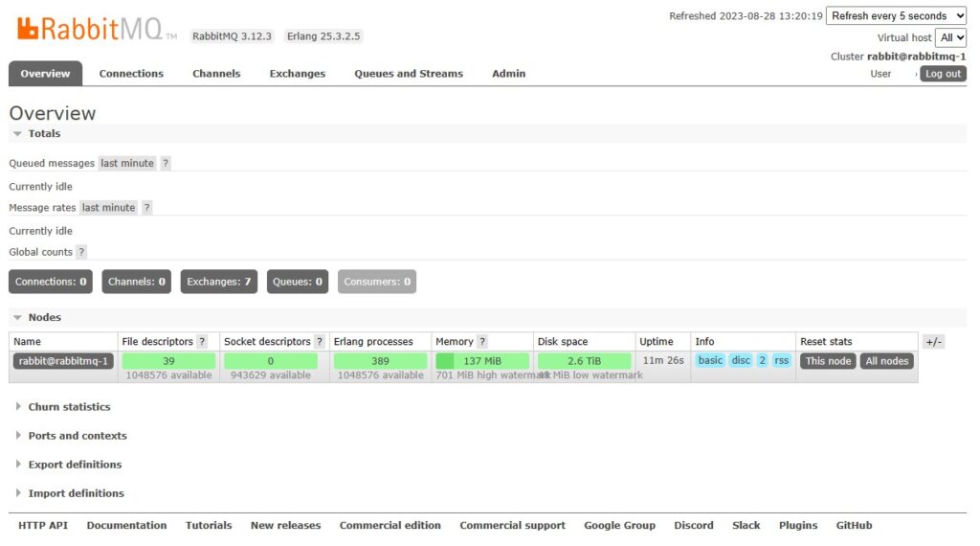Click the Log out button
The height and width of the screenshot is (546, 980).
(x=943, y=74)
